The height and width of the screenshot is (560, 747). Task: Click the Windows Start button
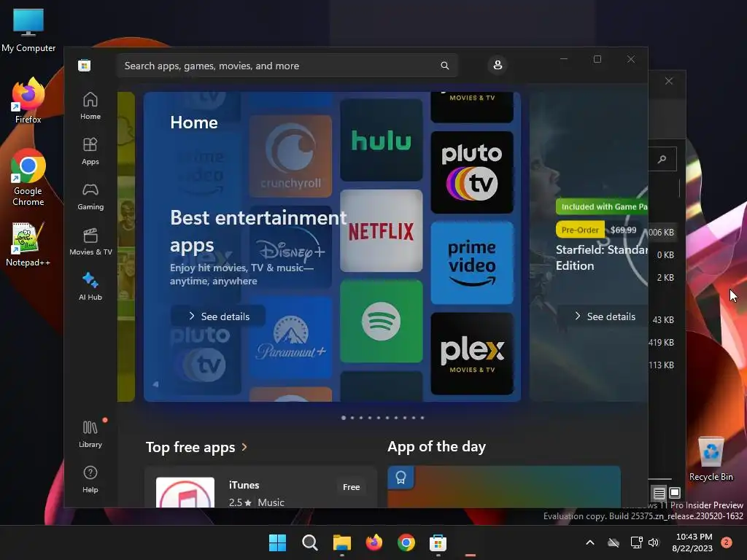click(x=278, y=542)
